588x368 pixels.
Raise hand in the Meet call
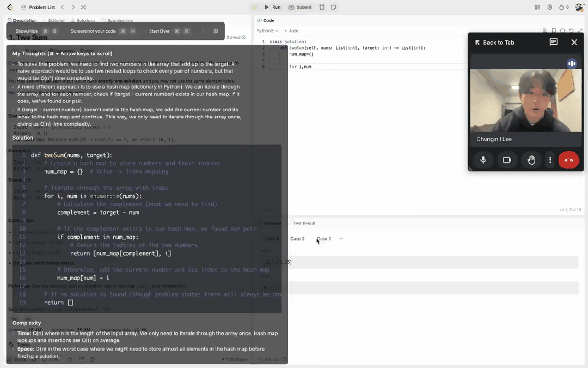coord(531,160)
